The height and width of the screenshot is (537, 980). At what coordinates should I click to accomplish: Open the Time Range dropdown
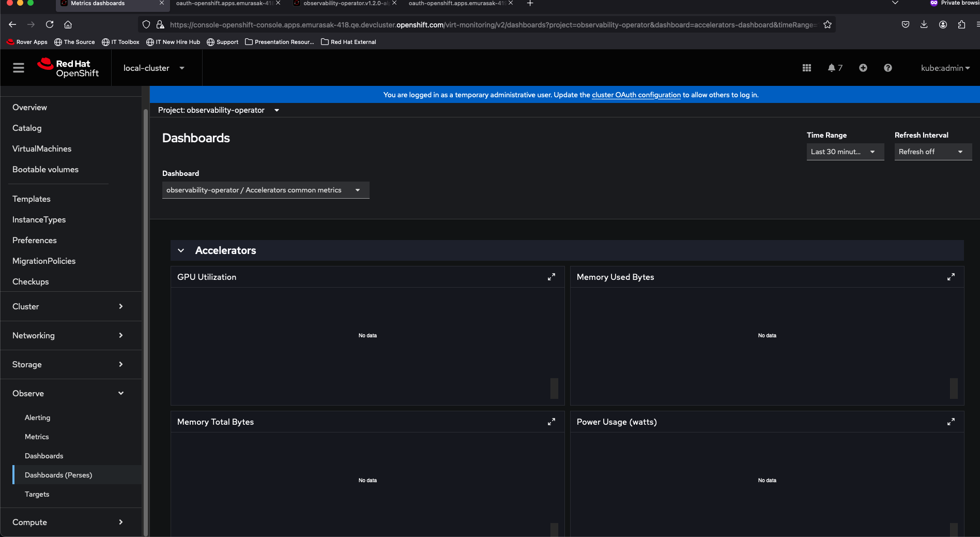click(845, 152)
